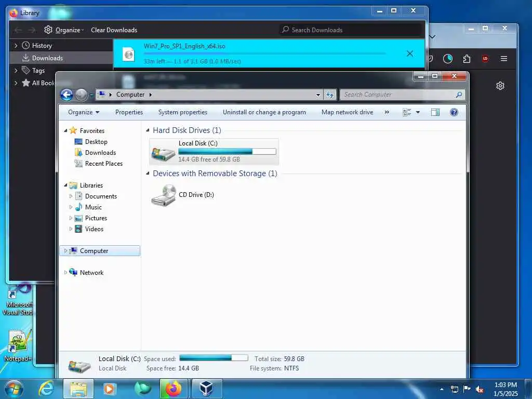
Task: Show the preview pane
Action: [x=435, y=112]
